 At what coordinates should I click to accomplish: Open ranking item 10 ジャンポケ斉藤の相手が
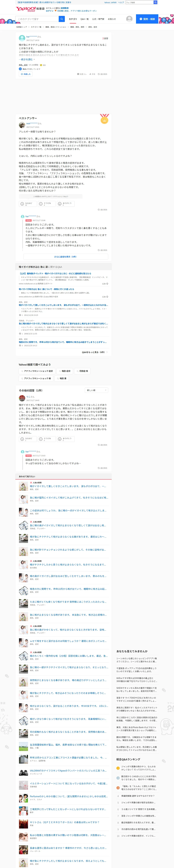coord(138,836)
